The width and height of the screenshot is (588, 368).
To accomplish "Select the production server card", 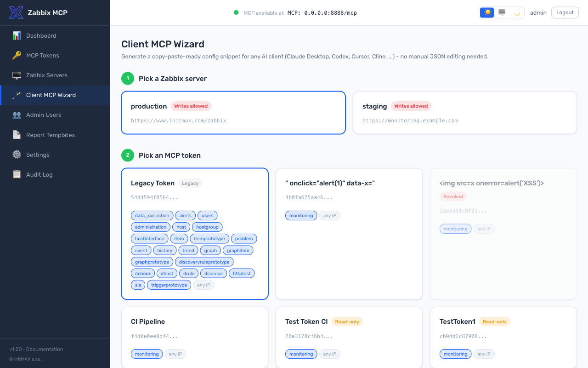I will tap(233, 113).
